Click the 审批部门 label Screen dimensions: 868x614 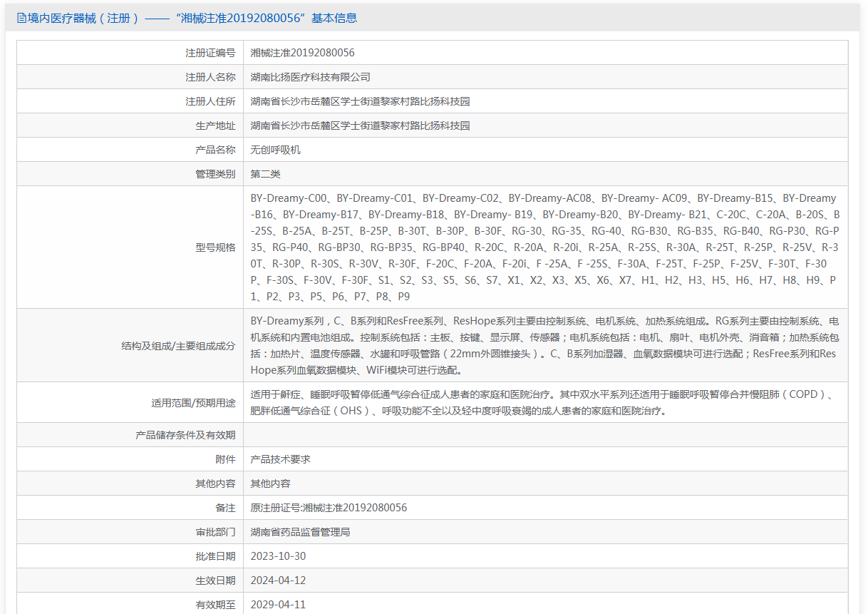[215, 532]
